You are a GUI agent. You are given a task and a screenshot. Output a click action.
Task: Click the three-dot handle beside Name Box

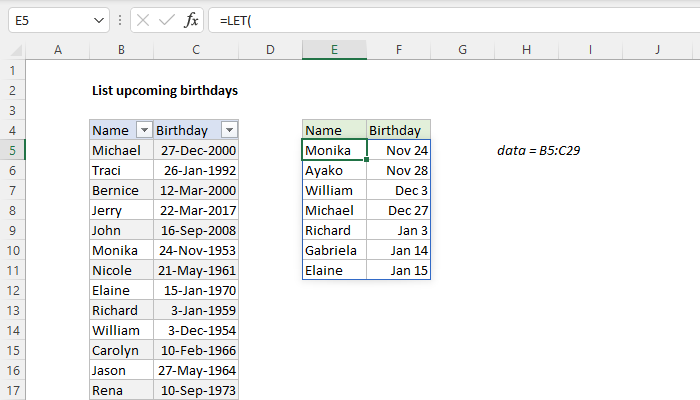(x=120, y=20)
